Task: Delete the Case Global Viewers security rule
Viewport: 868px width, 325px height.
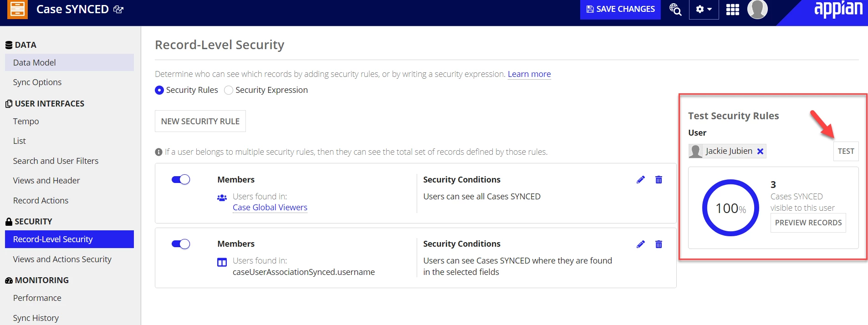Action: 659,180
